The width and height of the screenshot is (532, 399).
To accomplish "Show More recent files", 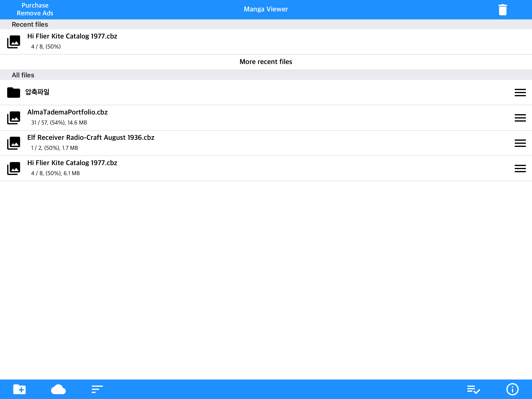I will 266,62.
